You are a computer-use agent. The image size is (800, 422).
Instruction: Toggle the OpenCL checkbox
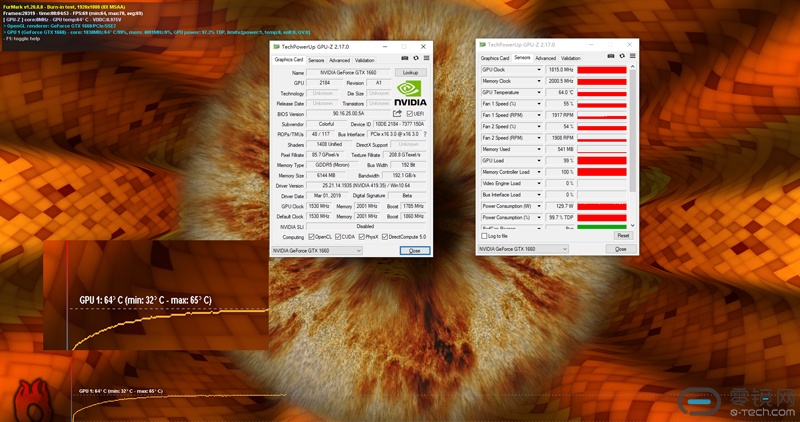[311, 237]
